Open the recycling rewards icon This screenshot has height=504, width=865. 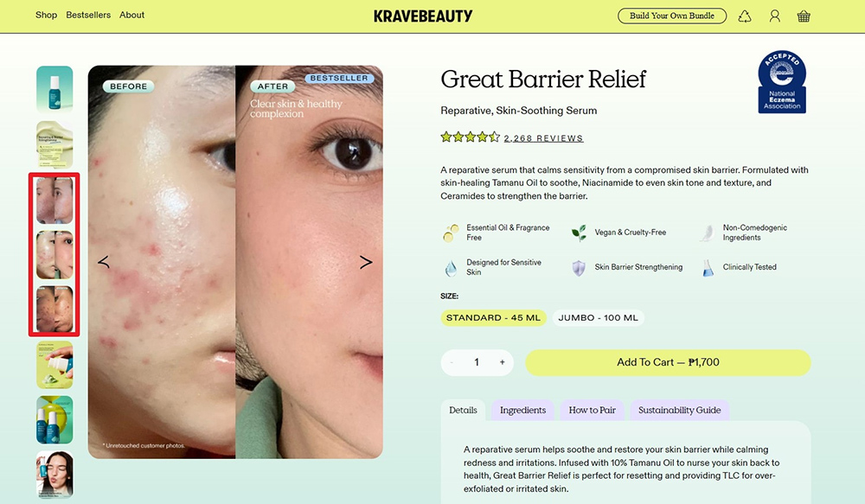[745, 16]
